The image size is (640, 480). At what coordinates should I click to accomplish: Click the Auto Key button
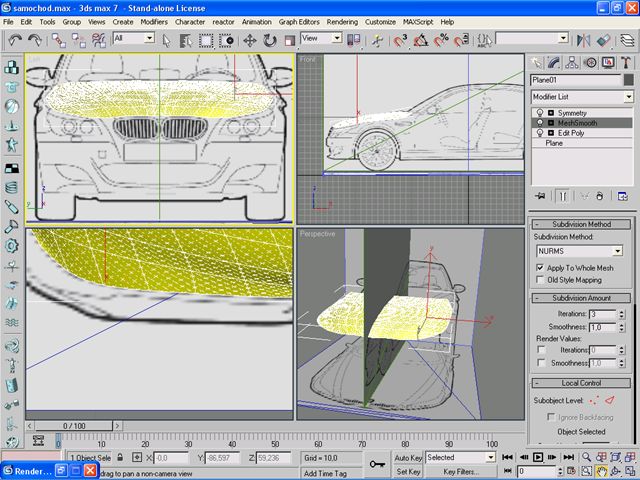tap(408, 458)
